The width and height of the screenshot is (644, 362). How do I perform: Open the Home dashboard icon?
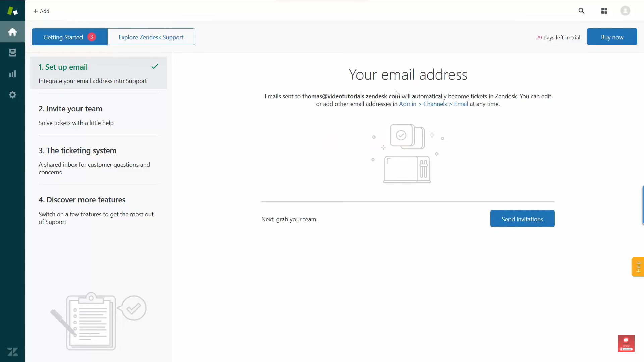click(12, 32)
